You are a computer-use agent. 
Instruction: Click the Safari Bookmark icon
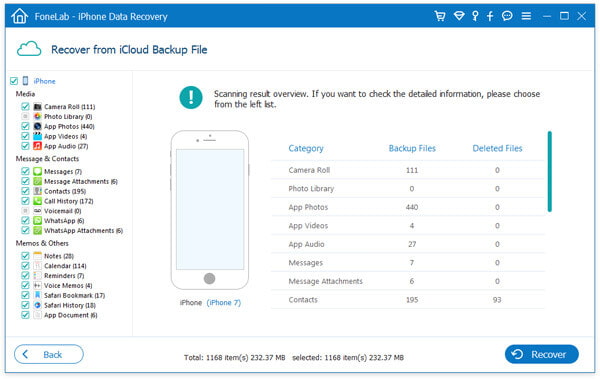pyautogui.click(x=37, y=296)
